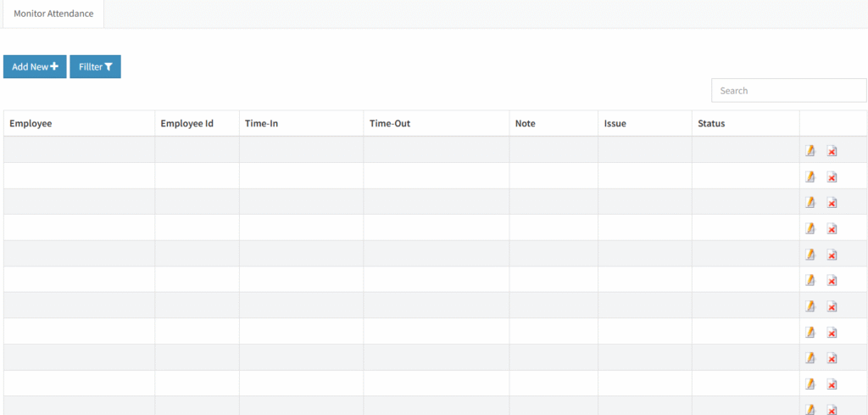Viewport: 868px width, 415px height.
Task: Edit the first table row with pencil icon
Action: [810, 151]
